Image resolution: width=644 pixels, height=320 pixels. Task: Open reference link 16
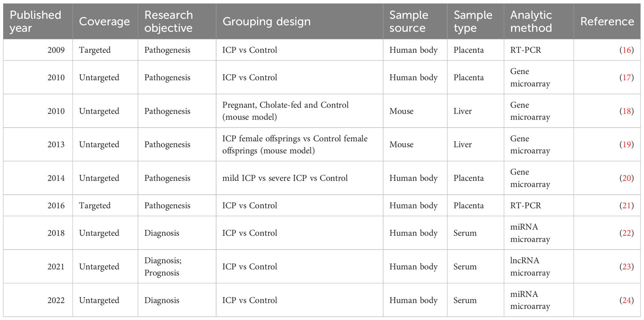tap(627, 50)
